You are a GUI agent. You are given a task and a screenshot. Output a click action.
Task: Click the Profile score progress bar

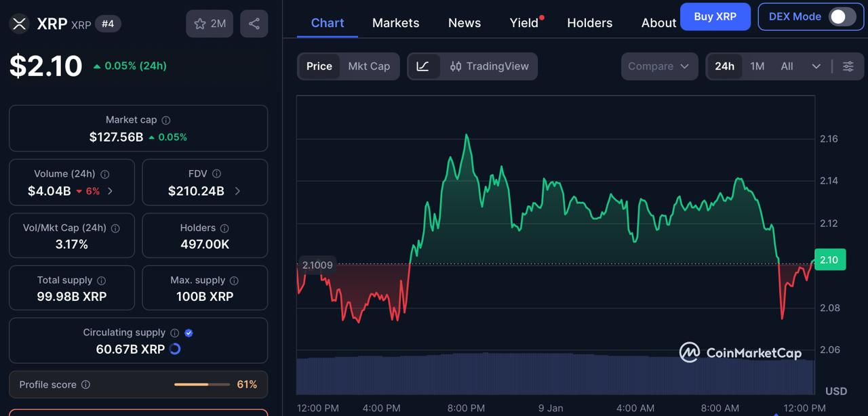201,384
